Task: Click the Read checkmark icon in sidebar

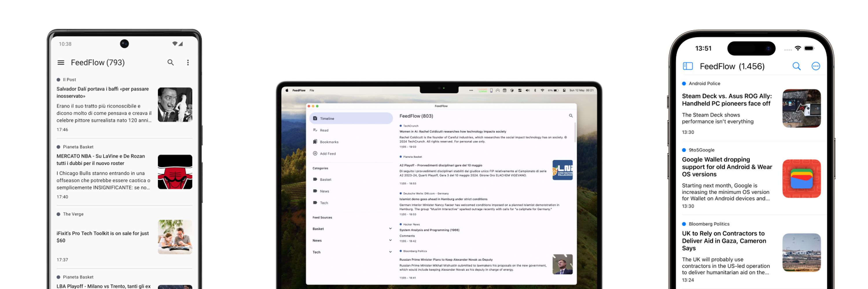Action: tap(315, 130)
